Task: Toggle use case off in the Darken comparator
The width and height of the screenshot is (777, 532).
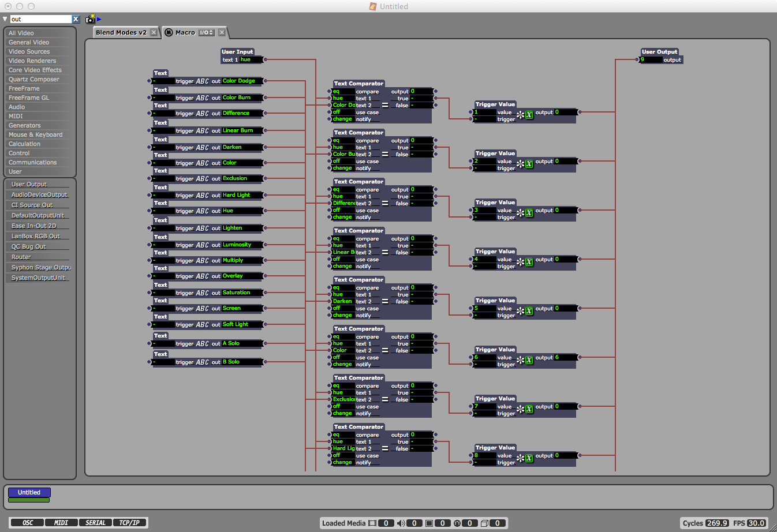Action: tap(343, 308)
